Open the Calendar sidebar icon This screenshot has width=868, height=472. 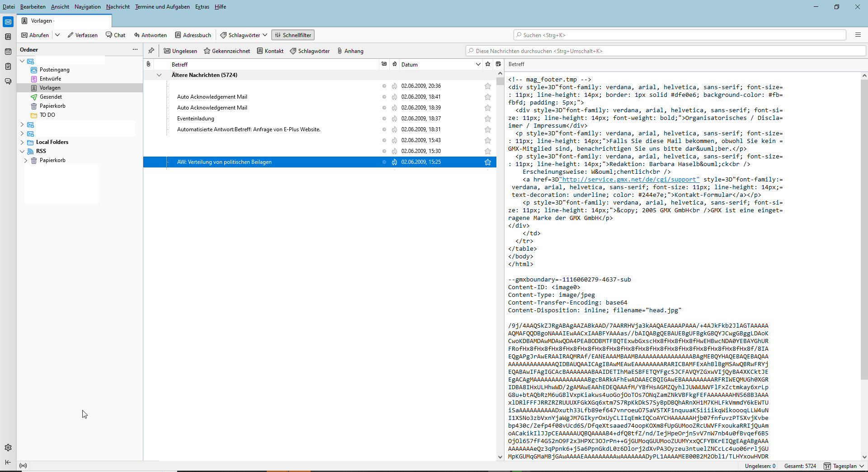point(8,52)
